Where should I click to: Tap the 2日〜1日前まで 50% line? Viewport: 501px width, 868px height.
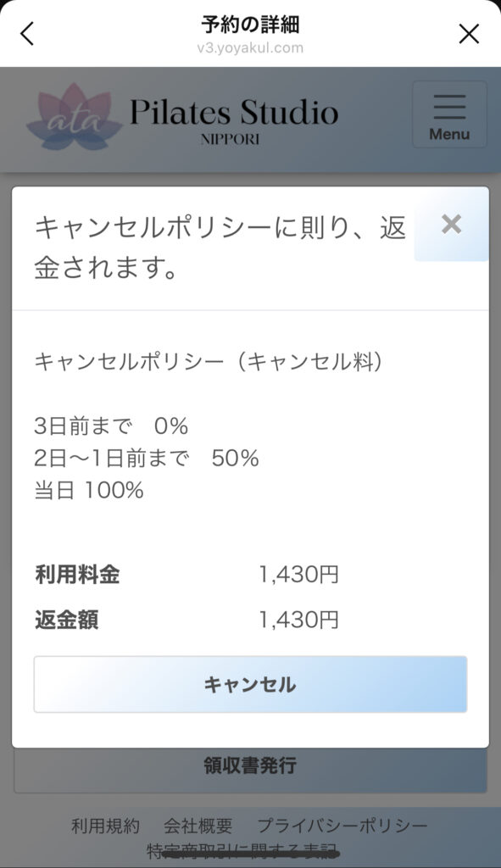[x=147, y=459]
